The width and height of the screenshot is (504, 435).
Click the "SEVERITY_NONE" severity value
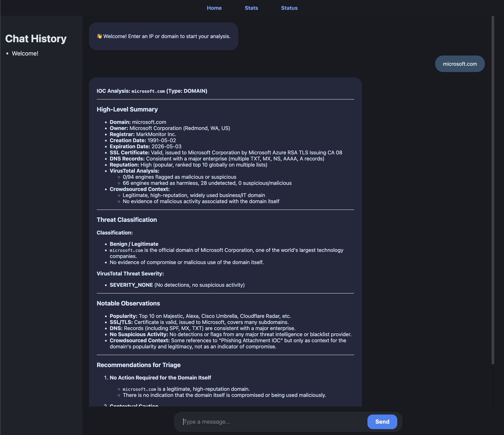click(131, 285)
